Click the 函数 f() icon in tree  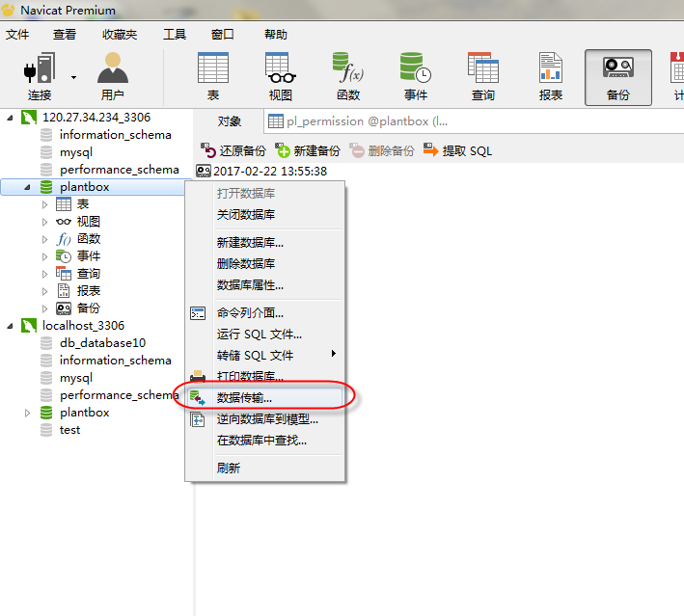point(64,239)
